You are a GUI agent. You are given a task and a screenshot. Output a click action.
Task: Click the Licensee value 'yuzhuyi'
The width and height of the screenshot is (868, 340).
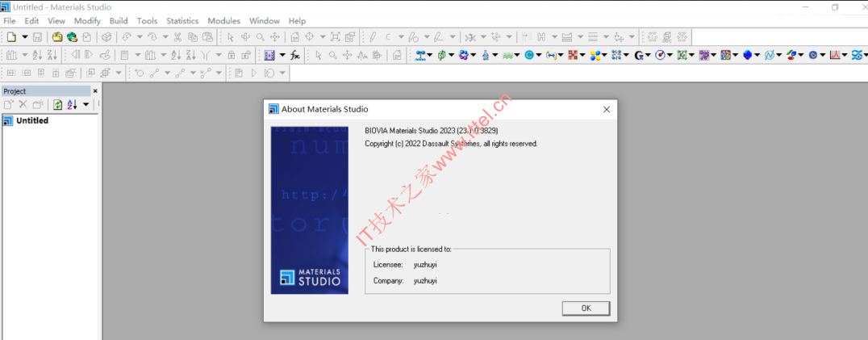point(425,265)
